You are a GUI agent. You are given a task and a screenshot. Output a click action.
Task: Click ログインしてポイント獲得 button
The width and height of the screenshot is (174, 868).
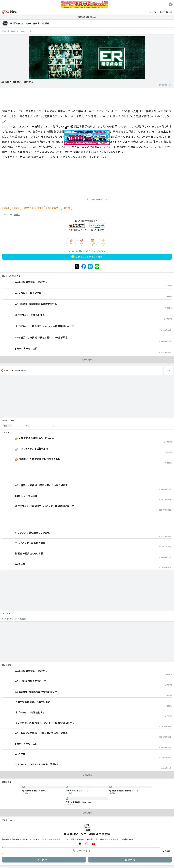pos(87,257)
